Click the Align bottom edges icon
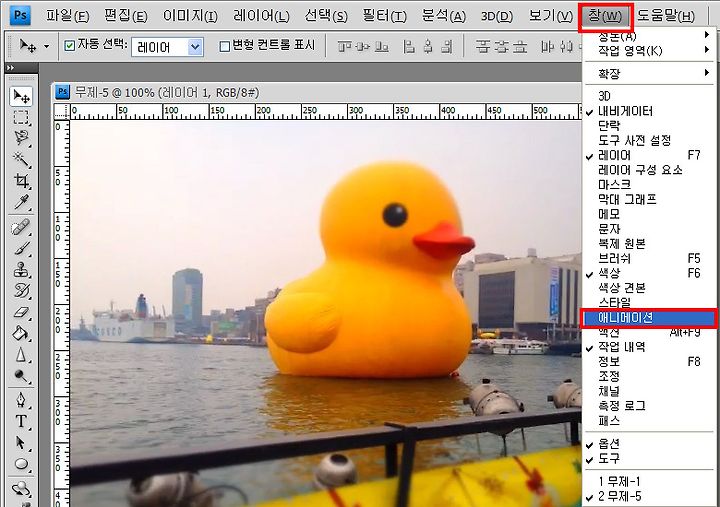This screenshot has width=720, height=507. click(381, 46)
